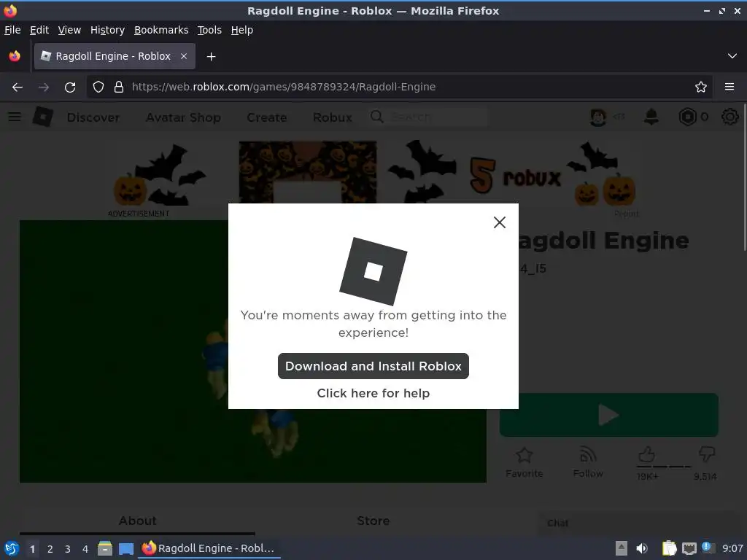747x560 pixels.
Task: Open the Robux nav link
Action: point(333,117)
